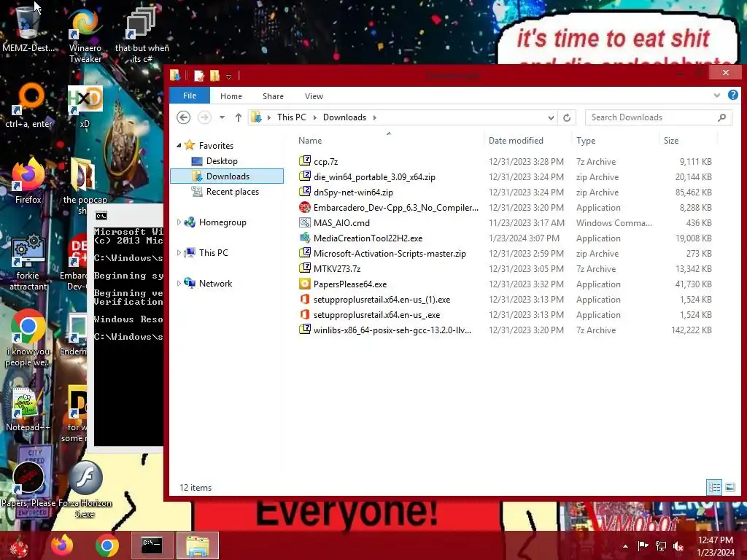Switch to the View ribbon tab
Screen dimensions: 747x560
click(314, 96)
